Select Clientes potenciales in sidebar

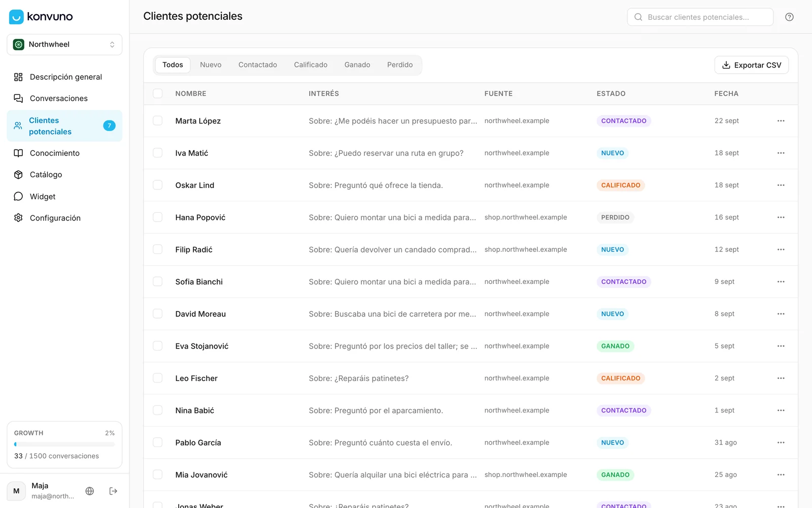[64, 126]
